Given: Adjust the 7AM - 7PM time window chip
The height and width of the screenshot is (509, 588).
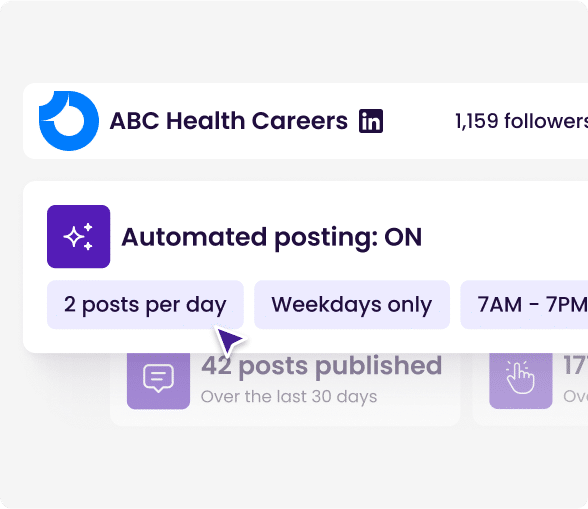Looking at the screenshot, I should 524,305.
